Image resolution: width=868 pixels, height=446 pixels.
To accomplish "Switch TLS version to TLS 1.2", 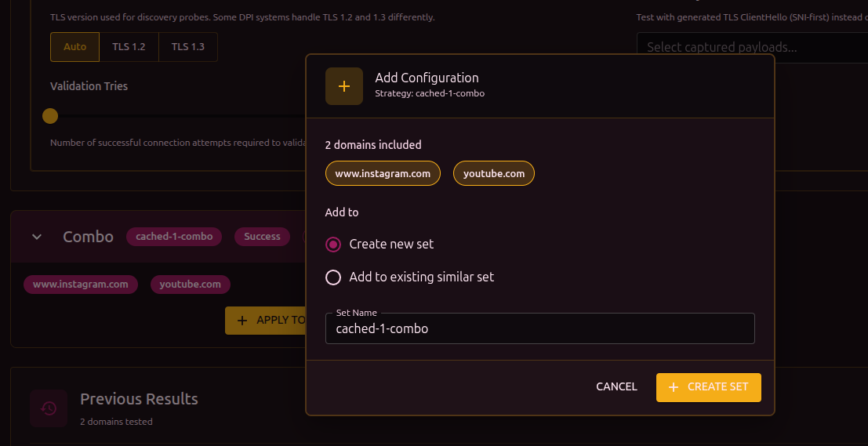I will tap(129, 47).
